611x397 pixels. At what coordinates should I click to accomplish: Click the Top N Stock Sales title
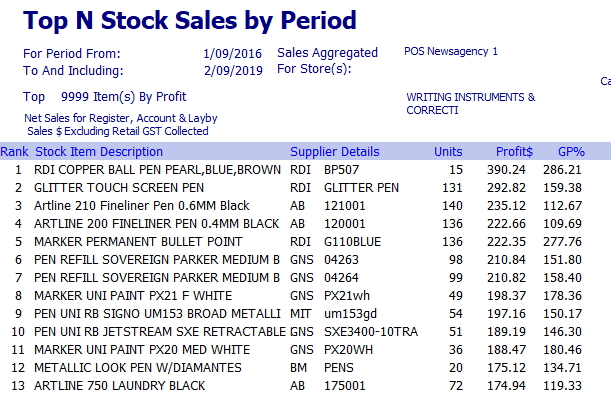click(x=190, y=20)
